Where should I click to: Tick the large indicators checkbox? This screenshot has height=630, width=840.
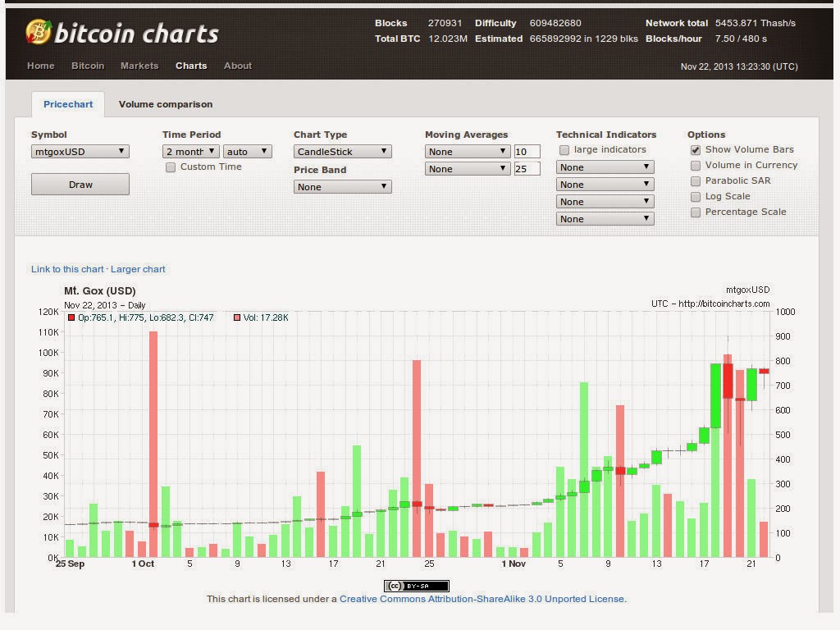(x=564, y=150)
